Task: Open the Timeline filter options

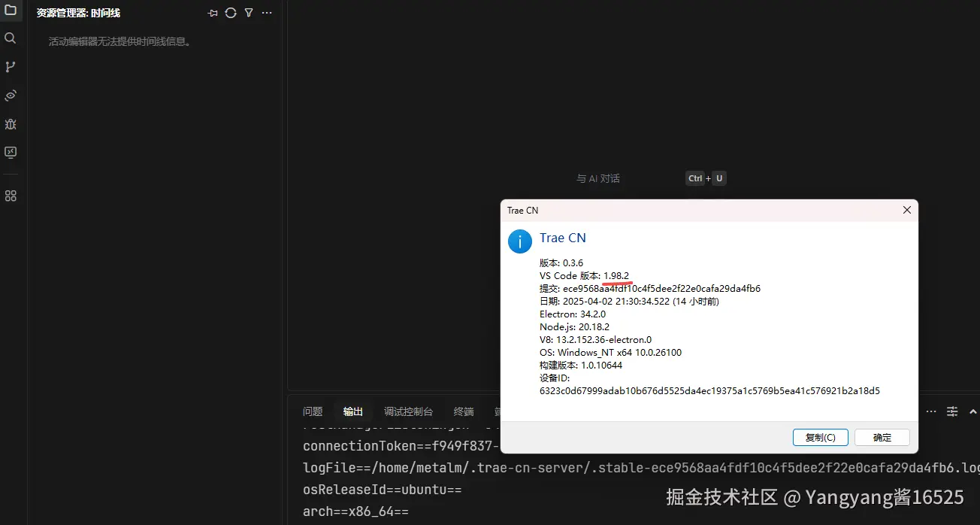Action: click(x=249, y=13)
